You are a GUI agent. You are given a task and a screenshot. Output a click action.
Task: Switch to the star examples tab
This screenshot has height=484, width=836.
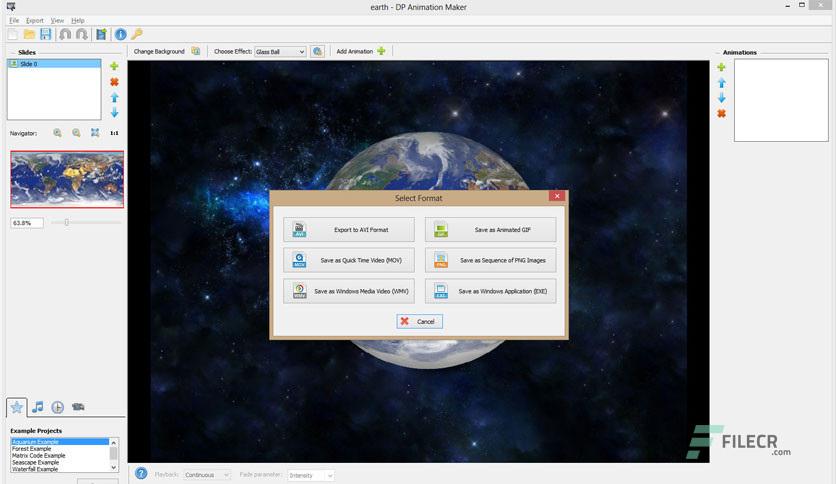(17, 407)
